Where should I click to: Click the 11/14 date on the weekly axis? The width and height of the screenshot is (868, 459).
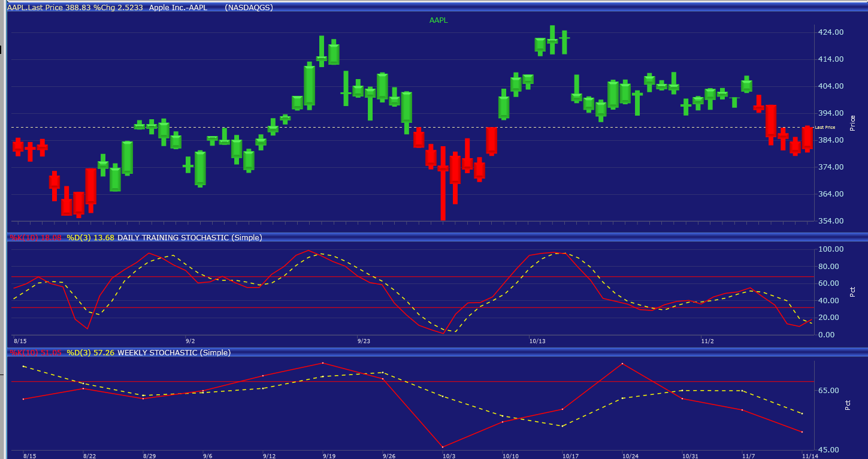pyautogui.click(x=810, y=456)
